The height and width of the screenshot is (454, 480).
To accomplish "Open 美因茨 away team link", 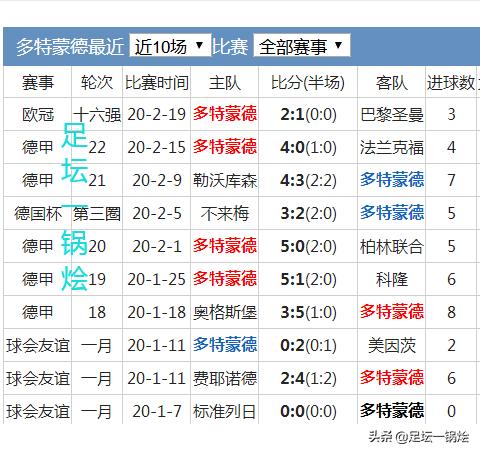I will [x=392, y=345].
